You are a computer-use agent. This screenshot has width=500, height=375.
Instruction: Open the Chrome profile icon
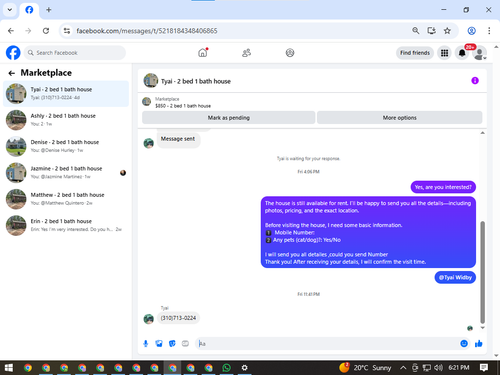pyautogui.click(x=471, y=31)
